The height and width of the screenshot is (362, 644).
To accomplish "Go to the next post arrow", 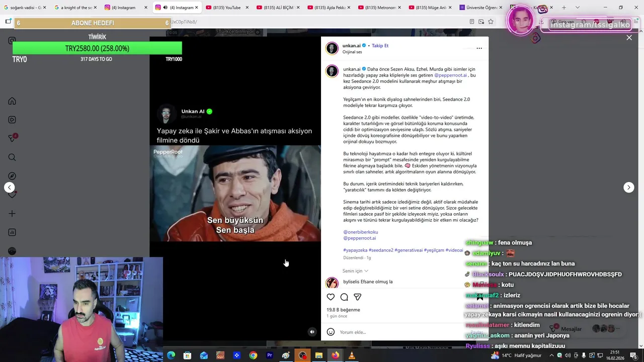I will [x=628, y=187].
